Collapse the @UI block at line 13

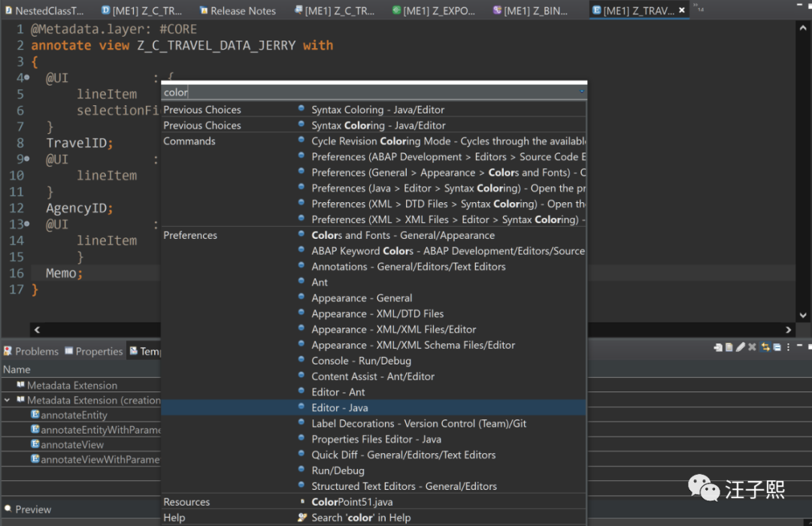click(x=27, y=225)
